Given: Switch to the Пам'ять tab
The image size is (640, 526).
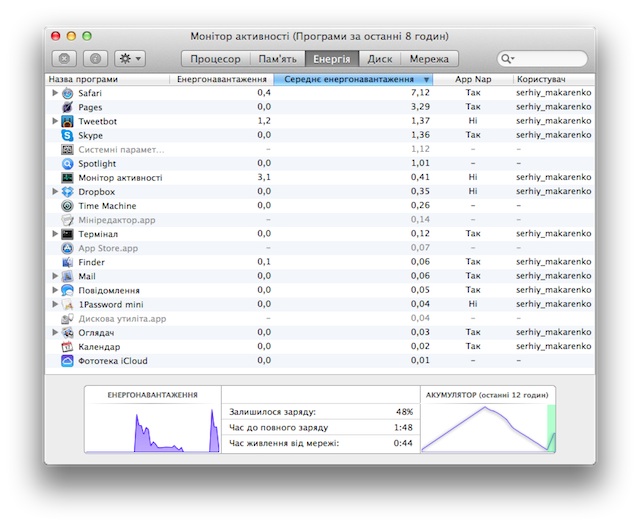Looking at the screenshot, I should [x=278, y=59].
